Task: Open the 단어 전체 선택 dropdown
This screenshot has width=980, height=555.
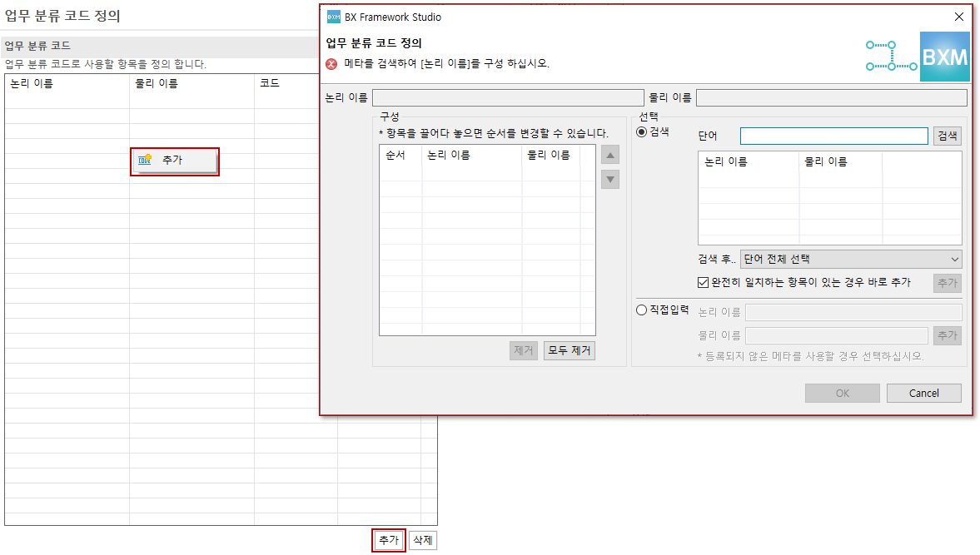Action: point(850,260)
